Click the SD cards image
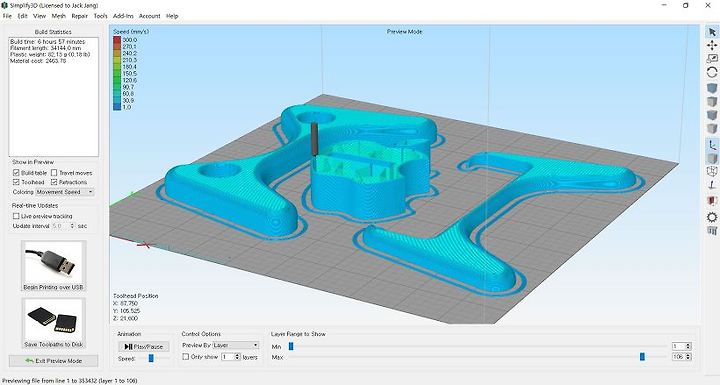 54,320
